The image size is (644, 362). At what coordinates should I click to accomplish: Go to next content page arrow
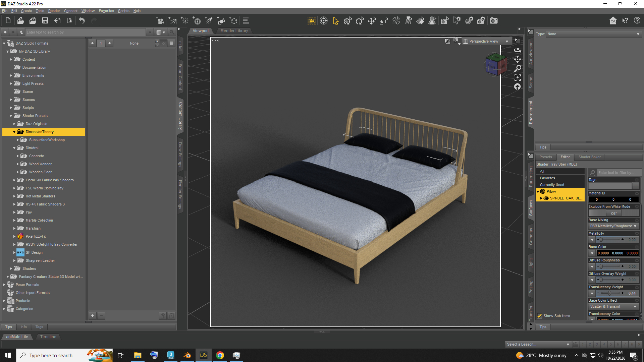click(109, 43)
